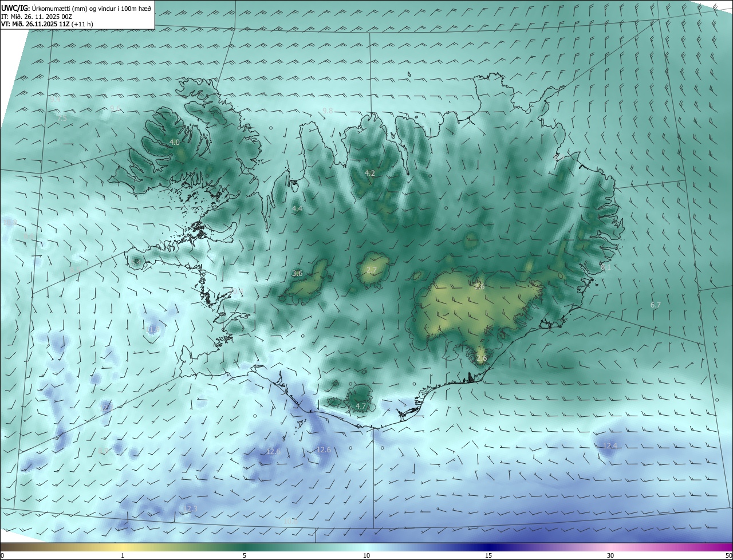Click the 4.7 value near the south coast

(x=361, y=407)
